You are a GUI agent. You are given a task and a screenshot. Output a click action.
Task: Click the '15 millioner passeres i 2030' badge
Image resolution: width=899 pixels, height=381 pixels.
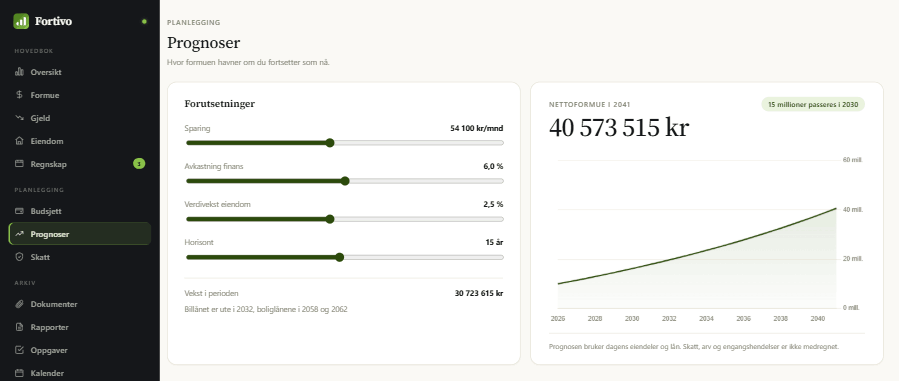click(x=813, y=104)
